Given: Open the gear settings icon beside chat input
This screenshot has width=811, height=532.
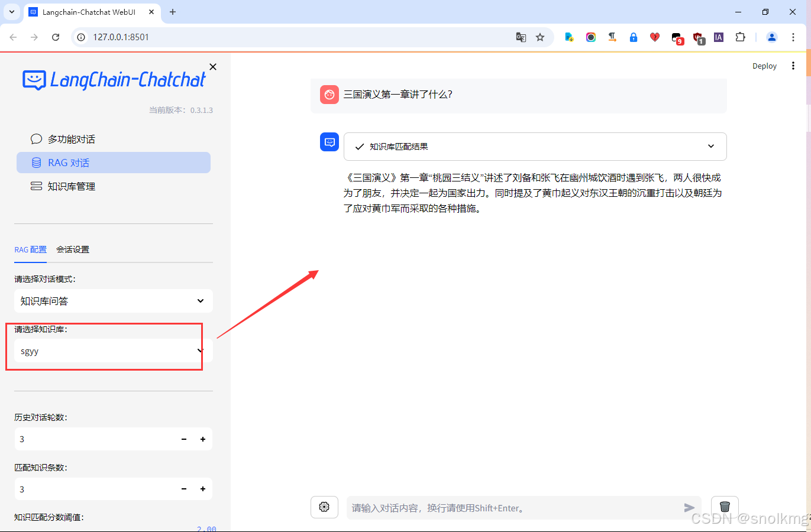Looking at the screenshot, I should pyautogui.click(x=324, y=507).
